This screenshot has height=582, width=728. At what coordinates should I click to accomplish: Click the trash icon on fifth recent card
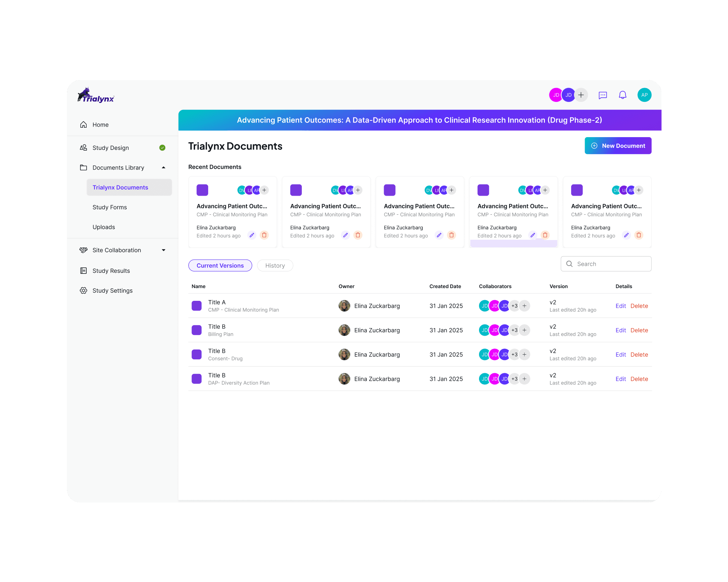(x=639, y=235)
